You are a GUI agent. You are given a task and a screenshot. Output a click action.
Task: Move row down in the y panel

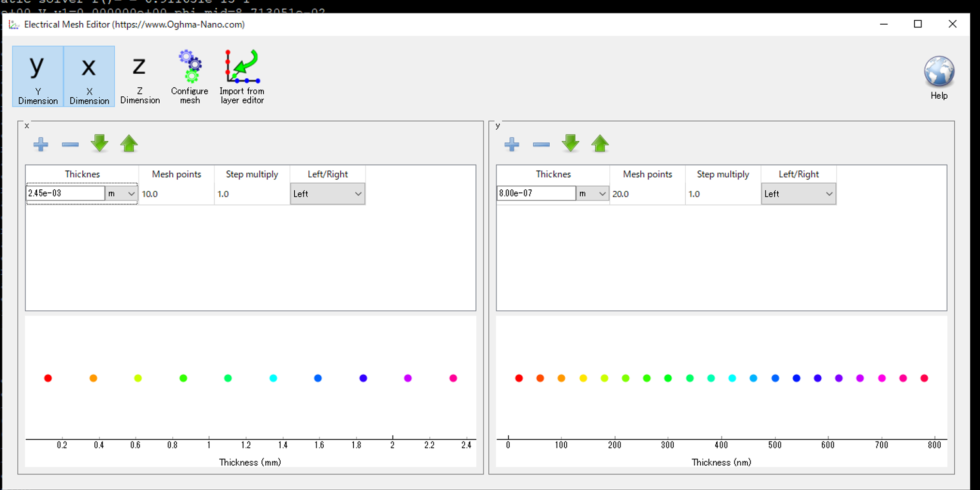571,144
